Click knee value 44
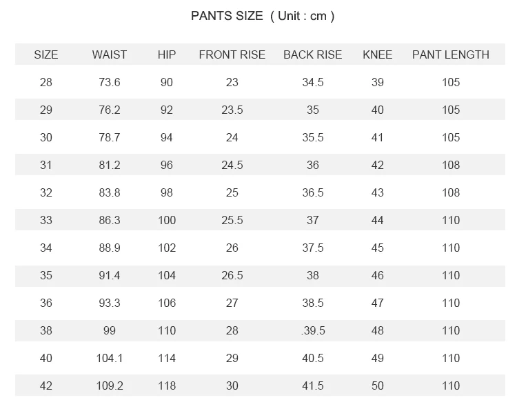Image resolution: width=517 pixels, height=420 pixels. tap(378, 220)
